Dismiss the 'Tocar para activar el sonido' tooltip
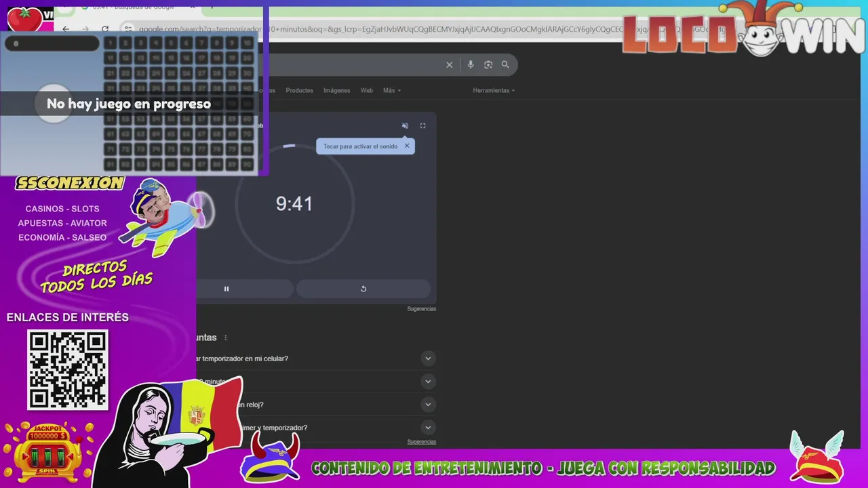This screenshot has width=868, height=488. tap(407, 146)
